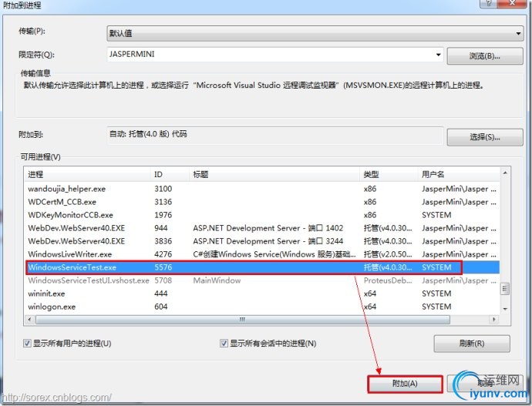
Task: Select WebDev.WebServer40.EXE with ID 3836
Action: pyautogui.click(x=262, y=241)
